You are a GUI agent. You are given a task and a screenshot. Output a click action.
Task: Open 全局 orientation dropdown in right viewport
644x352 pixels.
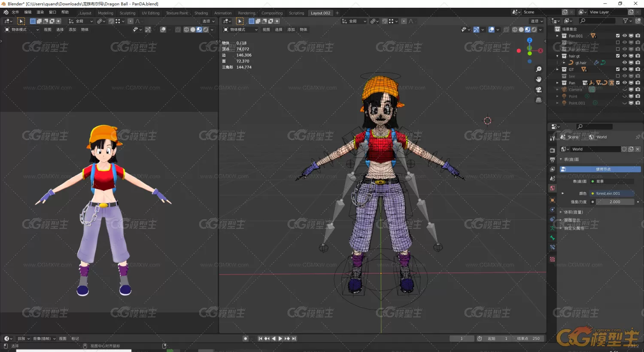[x=354, y=21]
